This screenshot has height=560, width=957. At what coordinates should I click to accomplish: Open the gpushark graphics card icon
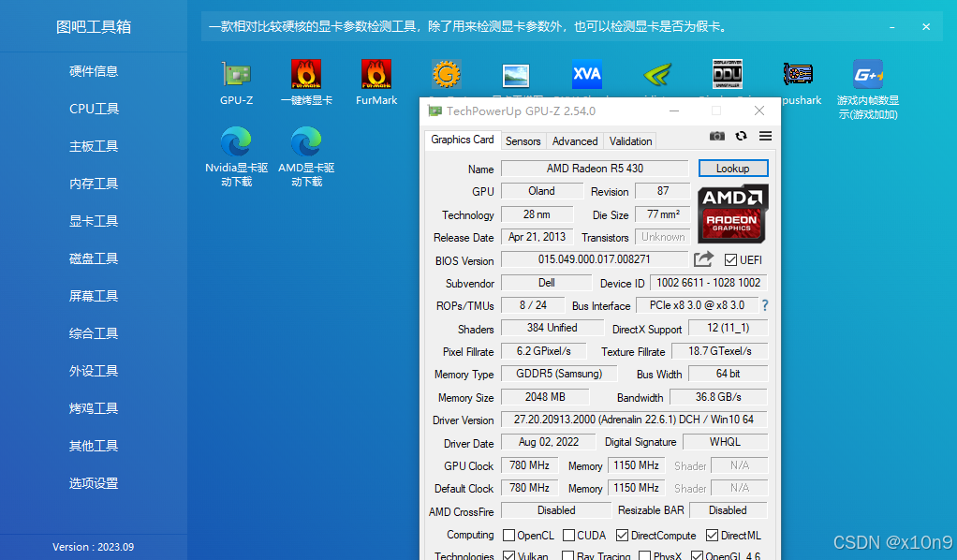[798, 75]
